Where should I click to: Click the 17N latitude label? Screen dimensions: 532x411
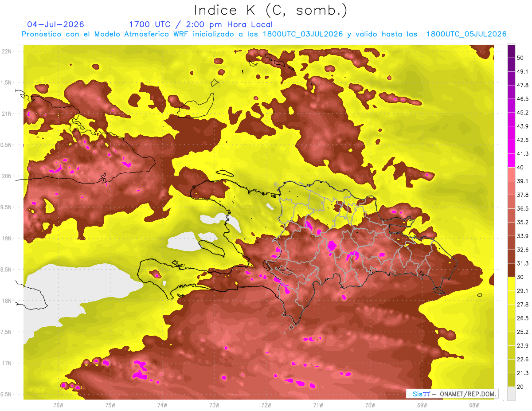tap(8, 363)
